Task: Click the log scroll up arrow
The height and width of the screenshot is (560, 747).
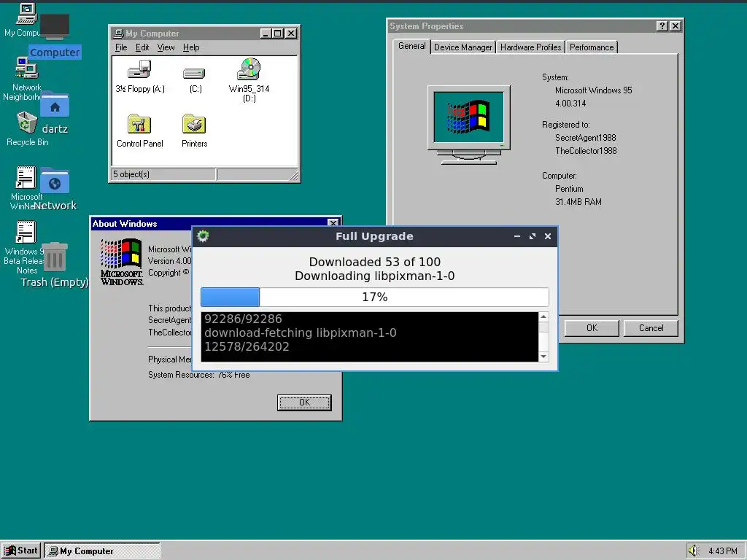Action: [543, 316]
